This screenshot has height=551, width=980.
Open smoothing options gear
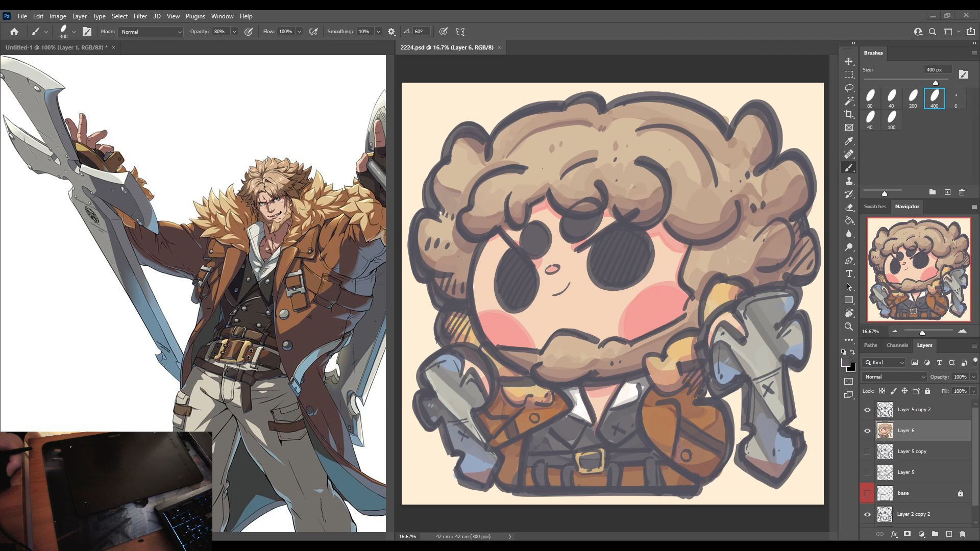click(x=391, y=32)
